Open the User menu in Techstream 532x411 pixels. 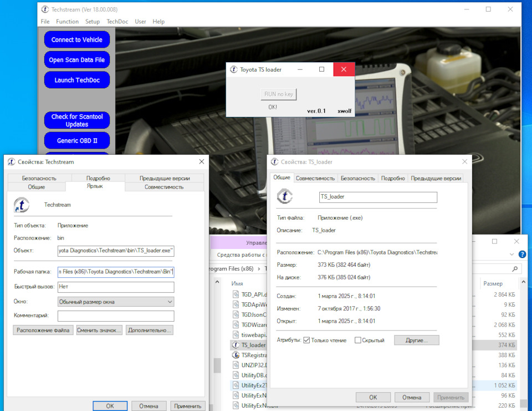[140, 22]
